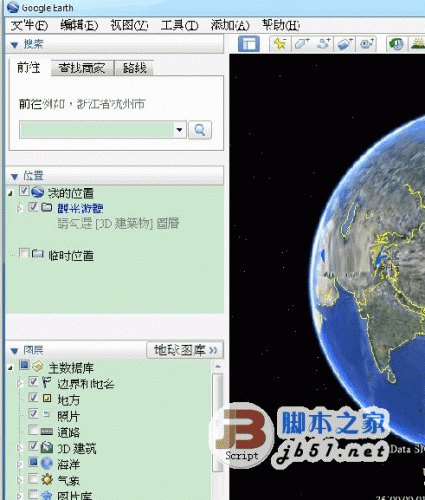Add a path from the toolbar
The height and width of the screenshot is (500, 425).
pos(323,44)
